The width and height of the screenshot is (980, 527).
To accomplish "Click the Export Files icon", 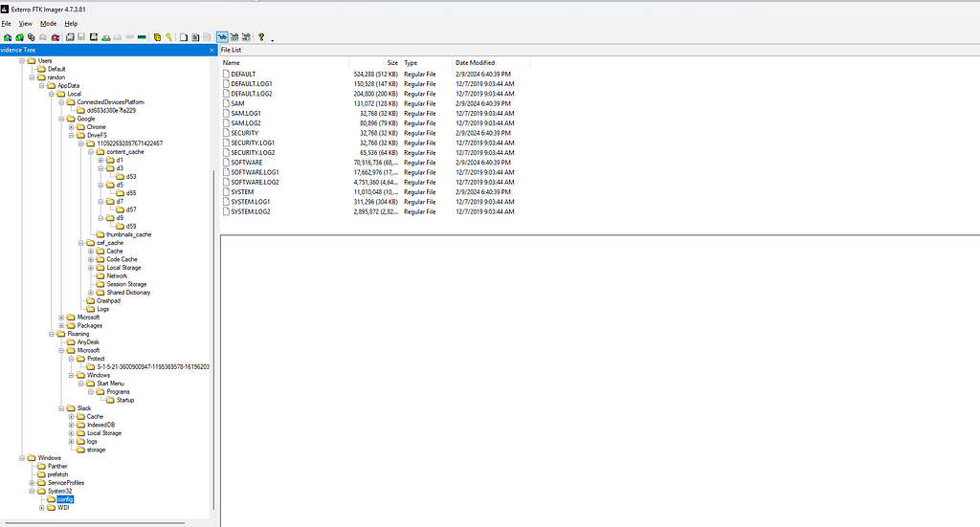I will 184,37.
